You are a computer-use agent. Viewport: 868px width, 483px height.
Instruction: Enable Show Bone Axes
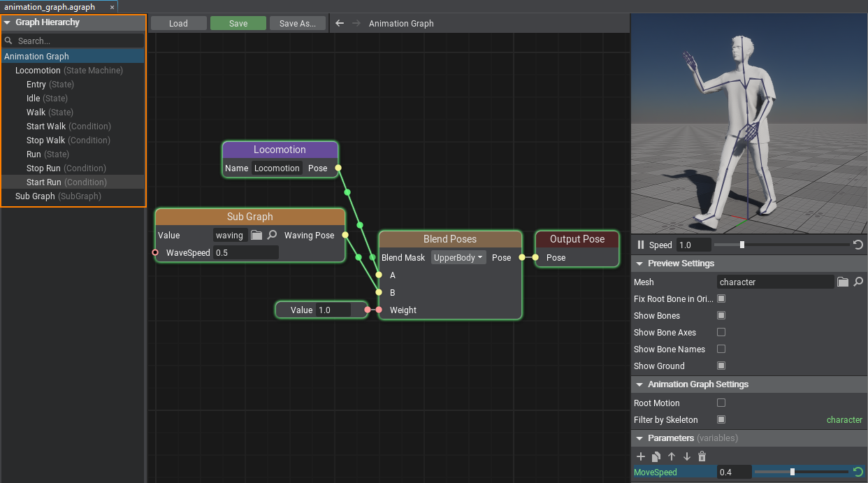721,332
